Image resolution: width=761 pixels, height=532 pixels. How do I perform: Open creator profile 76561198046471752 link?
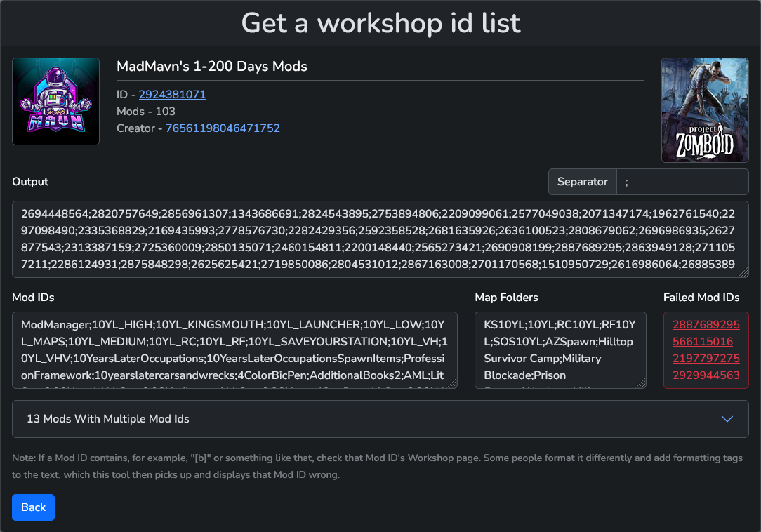(x=223, y=128)
